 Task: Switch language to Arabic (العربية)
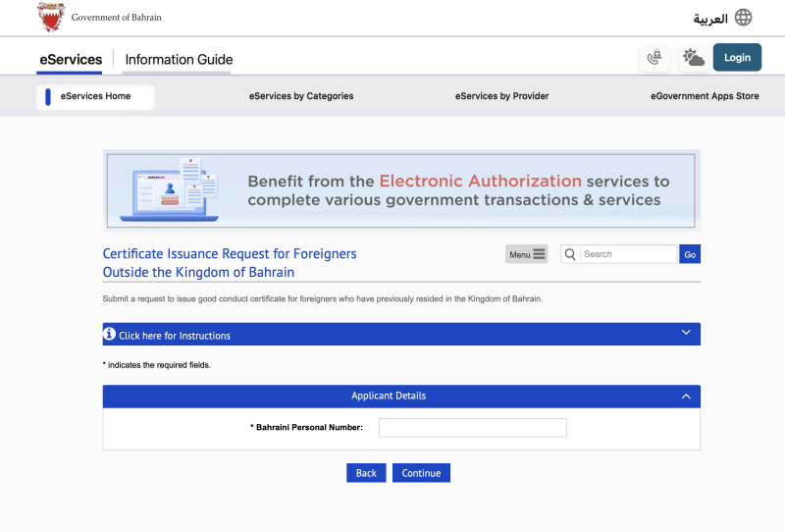(x=710, y=19)
